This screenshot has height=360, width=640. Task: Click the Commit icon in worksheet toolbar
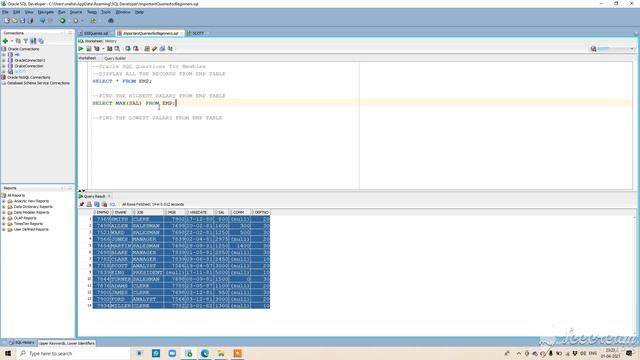(128, 49)
